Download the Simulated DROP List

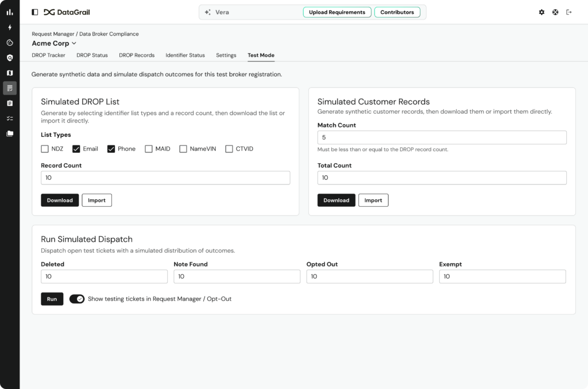(x=60, y=201)
